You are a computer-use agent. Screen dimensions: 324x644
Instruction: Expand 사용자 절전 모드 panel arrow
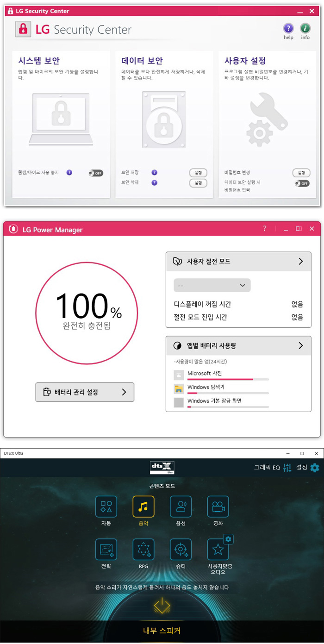[301, 262]
